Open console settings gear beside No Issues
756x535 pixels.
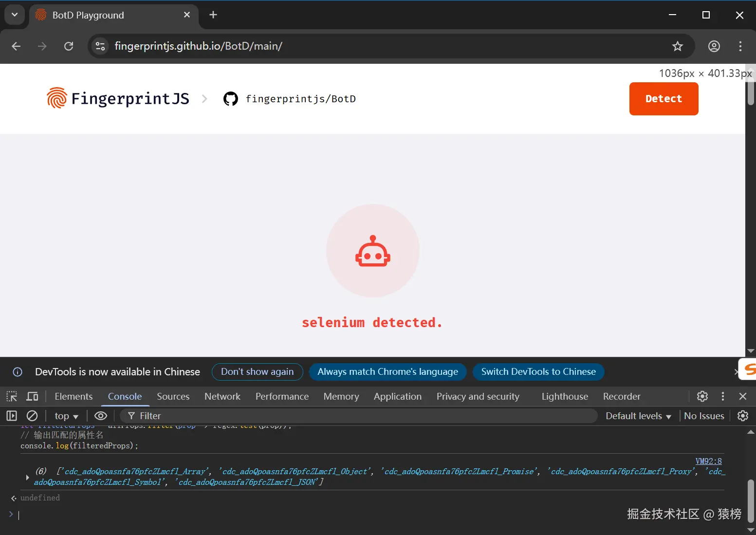click(742, 416)
